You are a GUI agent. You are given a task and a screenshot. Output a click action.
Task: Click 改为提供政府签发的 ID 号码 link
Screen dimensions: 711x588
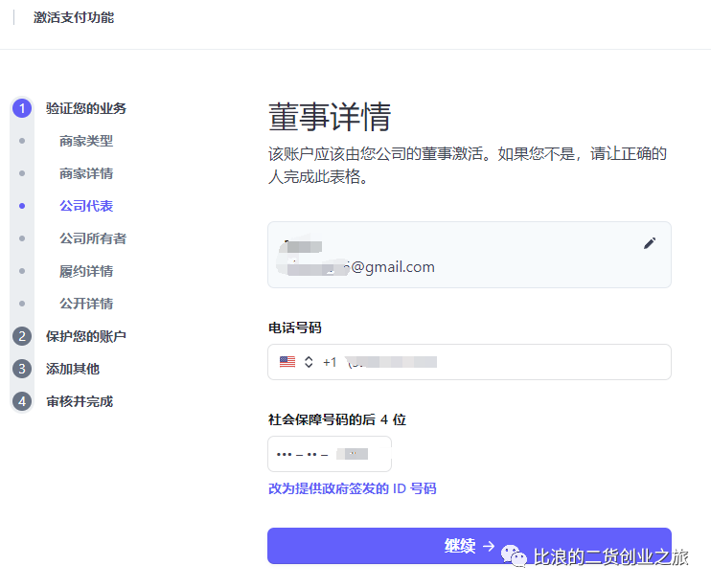(x=352, y=488)
